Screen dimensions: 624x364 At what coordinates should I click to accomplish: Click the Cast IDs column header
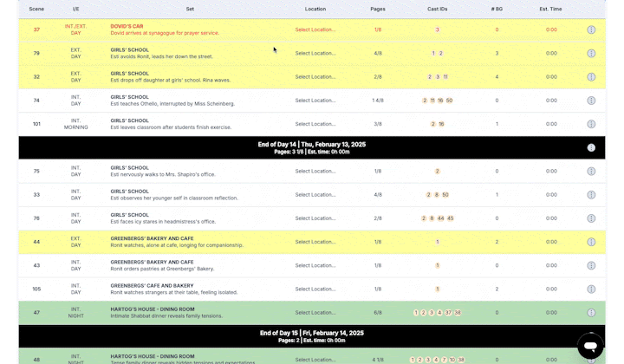[438, 9]
